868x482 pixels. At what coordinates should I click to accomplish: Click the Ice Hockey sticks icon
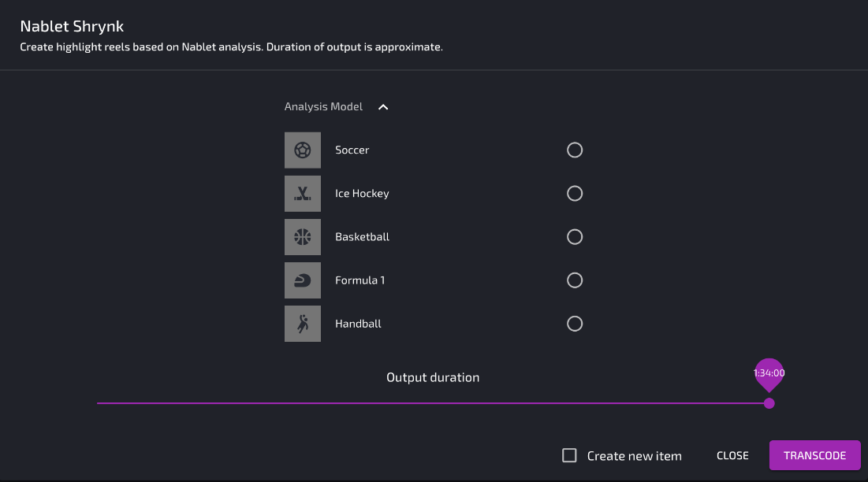tap(302, 194)
